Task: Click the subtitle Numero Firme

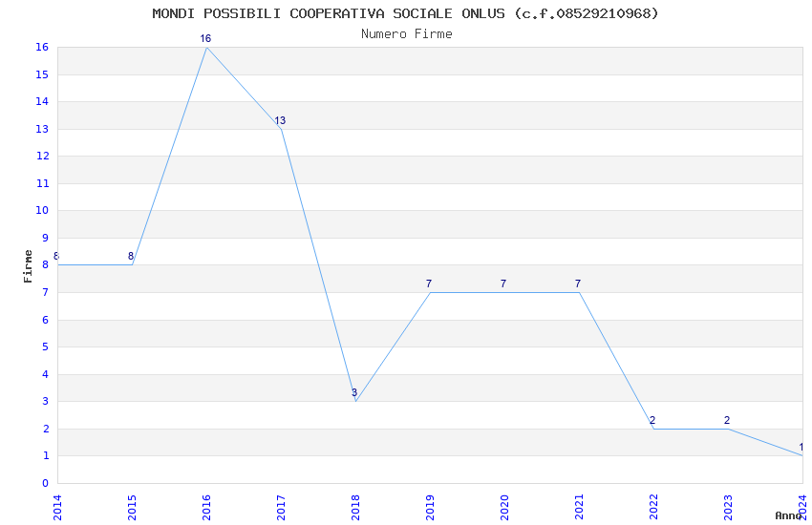Action: pyautogui.click(x=407, y=34)
